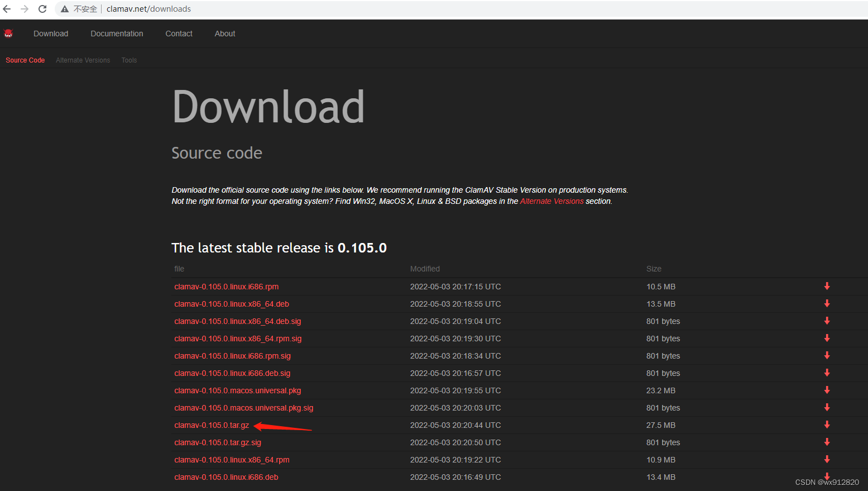
Task: Open clamav-0.105.0.linux.i686.deb.sig link
Action: 232,373
